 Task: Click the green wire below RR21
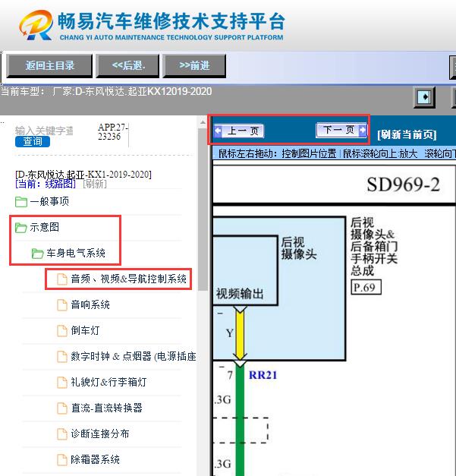(240, 419)
